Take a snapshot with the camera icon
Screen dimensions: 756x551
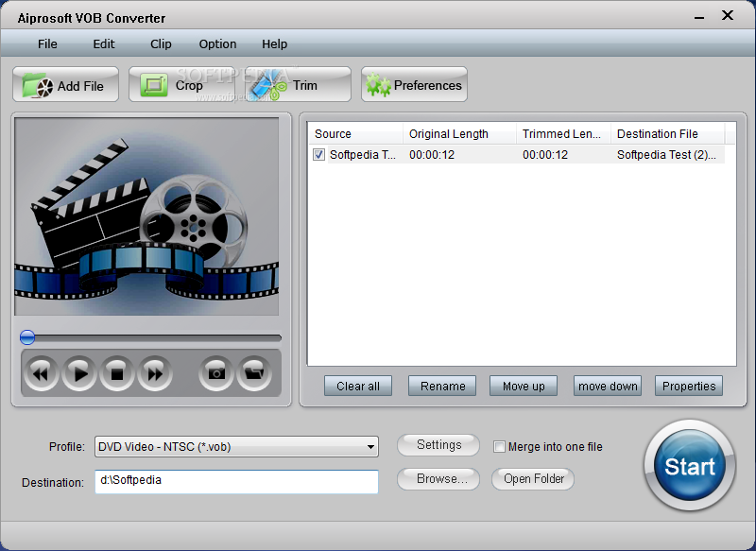coord(216,373)
